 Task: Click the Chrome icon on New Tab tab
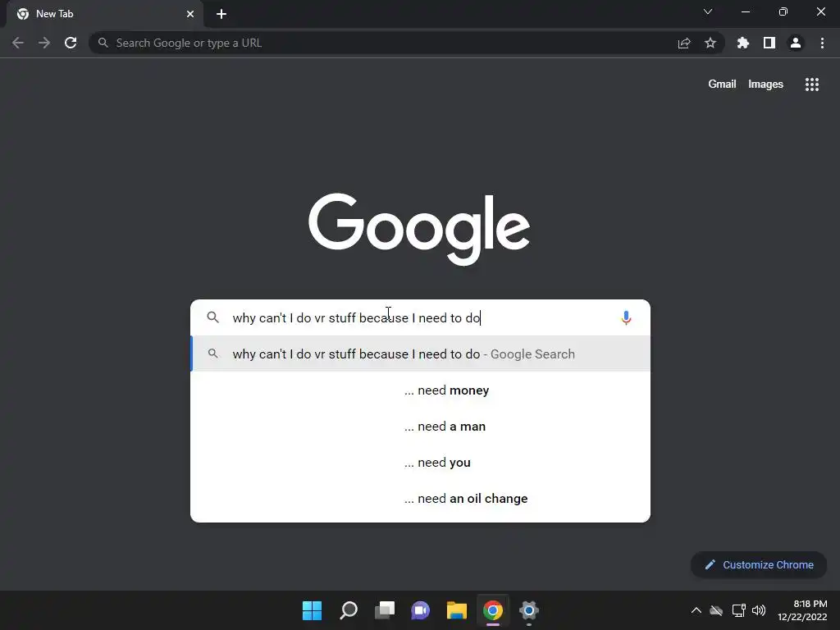[23, 14]
